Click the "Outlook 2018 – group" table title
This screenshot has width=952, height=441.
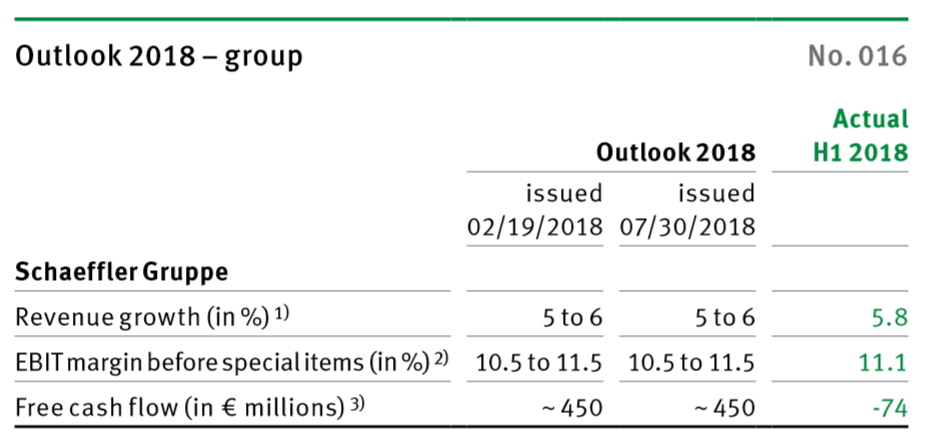click(158, 56)
